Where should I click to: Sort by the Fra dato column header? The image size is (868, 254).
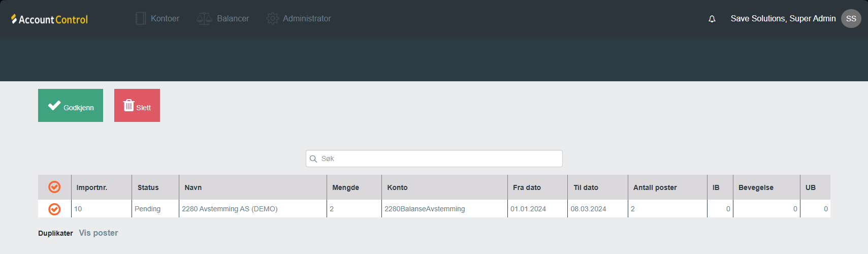527,187
